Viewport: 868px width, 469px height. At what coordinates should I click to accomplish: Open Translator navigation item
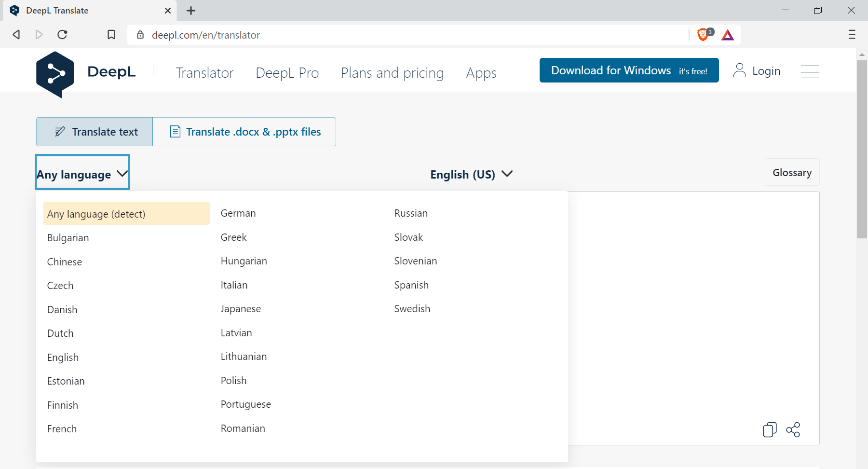point(204,73)
